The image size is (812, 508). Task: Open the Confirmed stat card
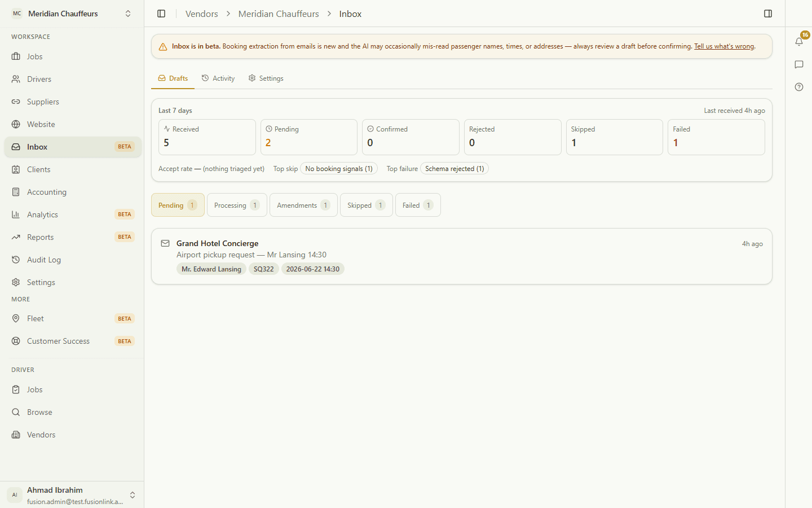411,137
